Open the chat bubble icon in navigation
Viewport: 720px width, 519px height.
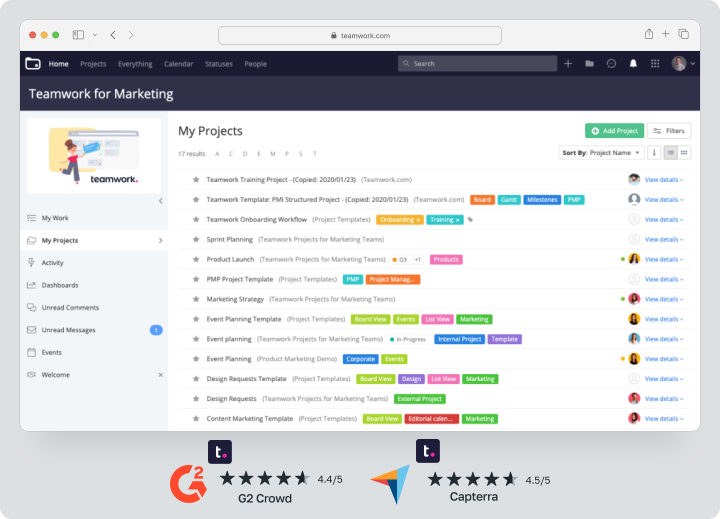click(611, 63)
